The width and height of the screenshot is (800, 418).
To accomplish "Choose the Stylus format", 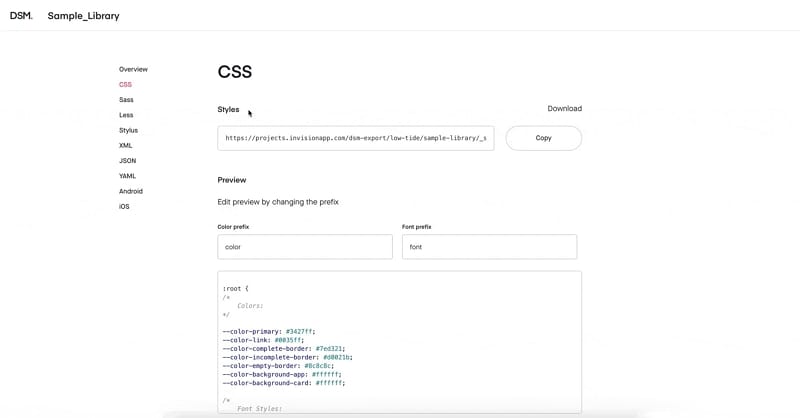I will 128,130.
